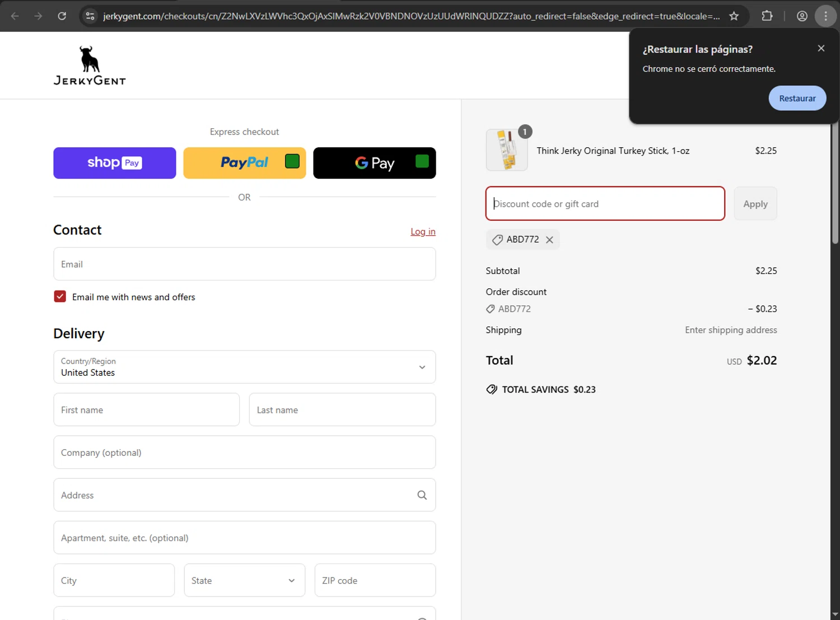
Task: Click the scrollbar down arrow
Action: point(835,614)
